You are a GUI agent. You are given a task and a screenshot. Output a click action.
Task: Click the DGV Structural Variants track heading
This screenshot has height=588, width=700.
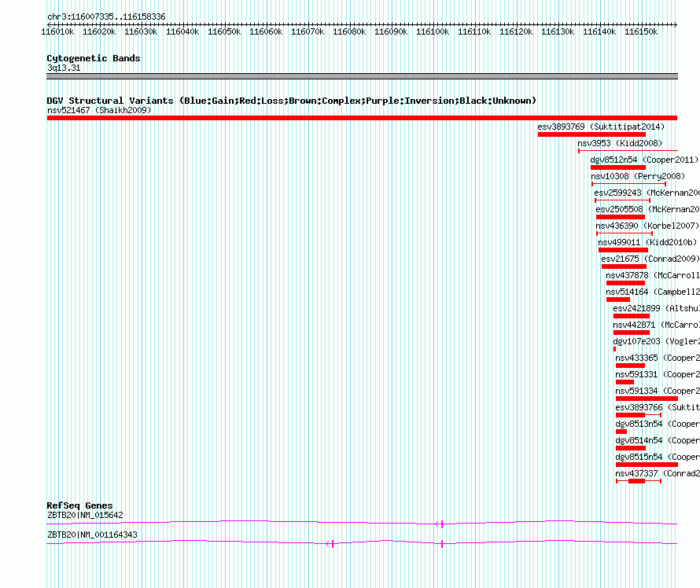[292, 101]
